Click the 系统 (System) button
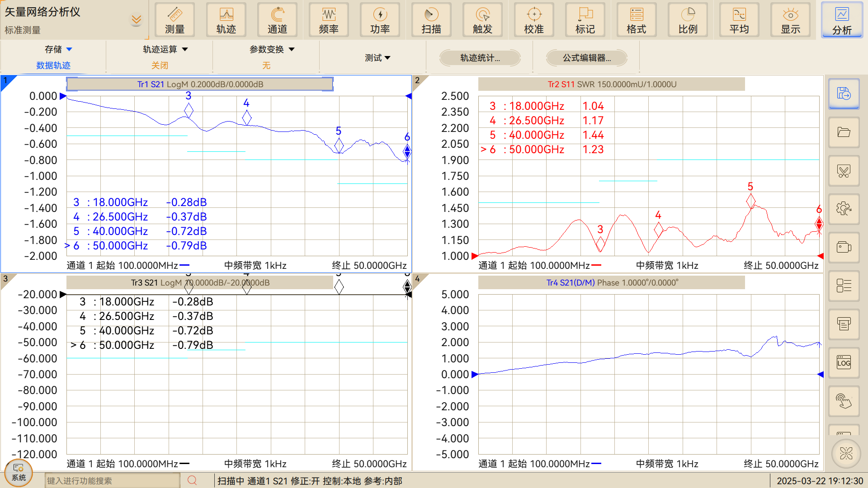Screen dimensions: 868x488 pyautogui.click(x=19, y=473)
